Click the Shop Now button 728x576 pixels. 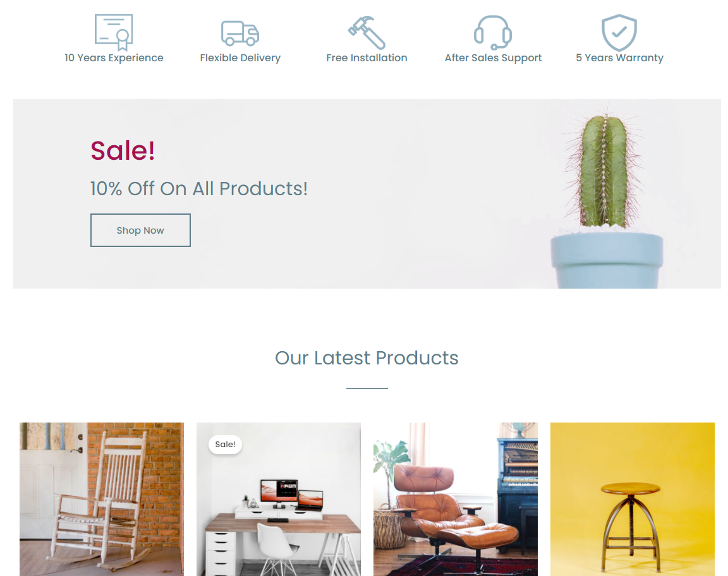tap(140, 231)
